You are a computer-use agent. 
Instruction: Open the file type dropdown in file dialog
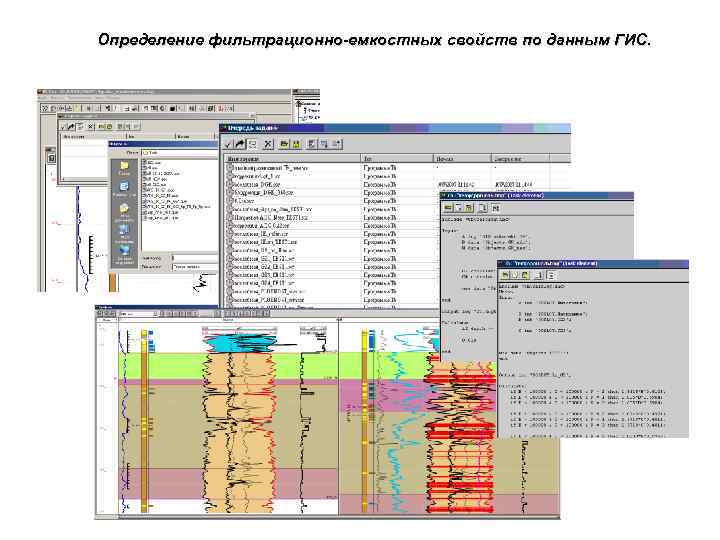pos(195,266)
